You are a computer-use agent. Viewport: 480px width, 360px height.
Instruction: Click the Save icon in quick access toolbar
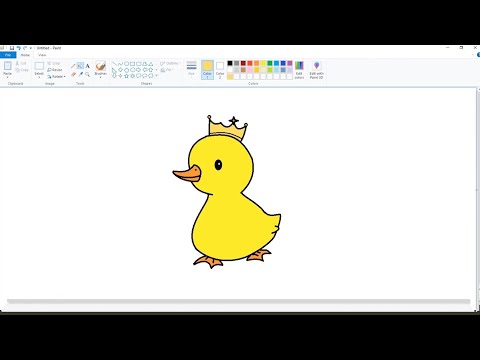tap(12, 48)
